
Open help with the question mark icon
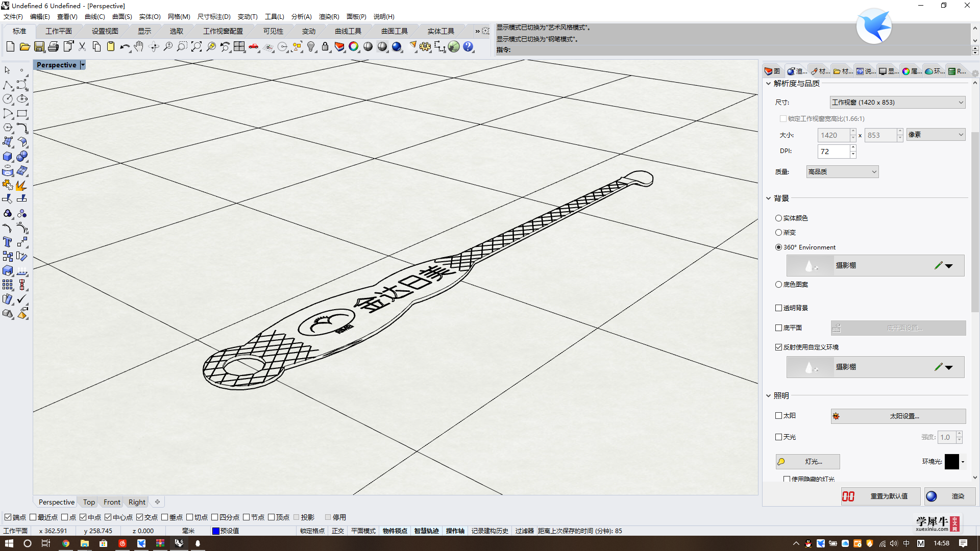click(468, 47)
